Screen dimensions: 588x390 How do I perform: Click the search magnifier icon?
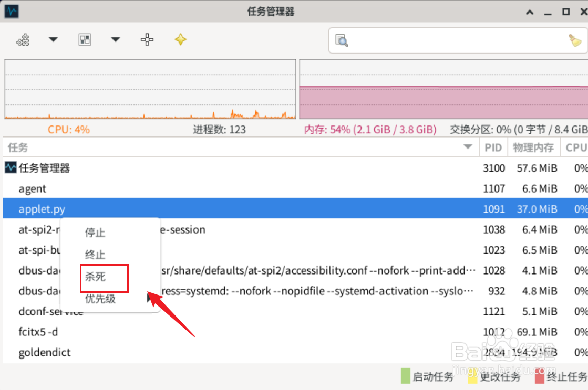tap(342, 40)
